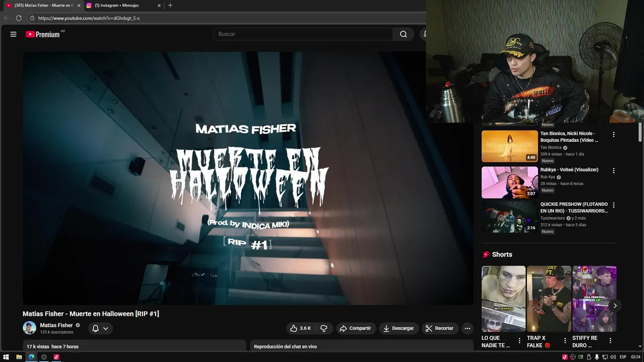This screenshot has height=362, width=644.
Task: Reload the page with refresh button
Action: point(19,18)
